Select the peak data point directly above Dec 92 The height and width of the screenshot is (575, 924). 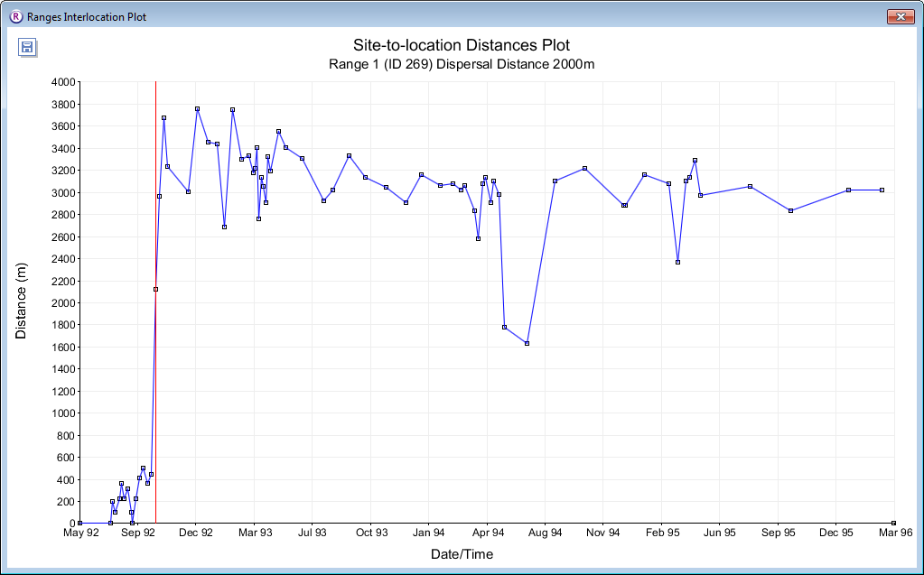197,108
